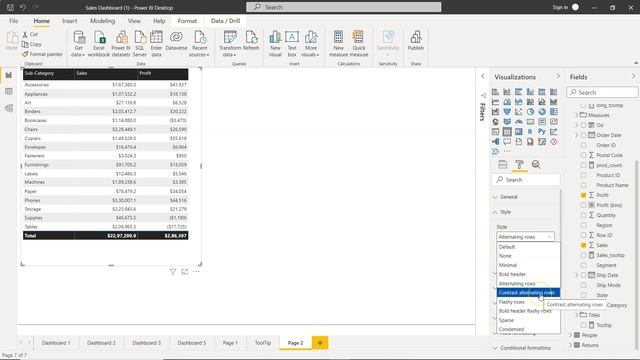Choose the Donut chart visualization
The width and height of the screenshot is (640, 360).
pyautogui.click(x=542, y=111)
